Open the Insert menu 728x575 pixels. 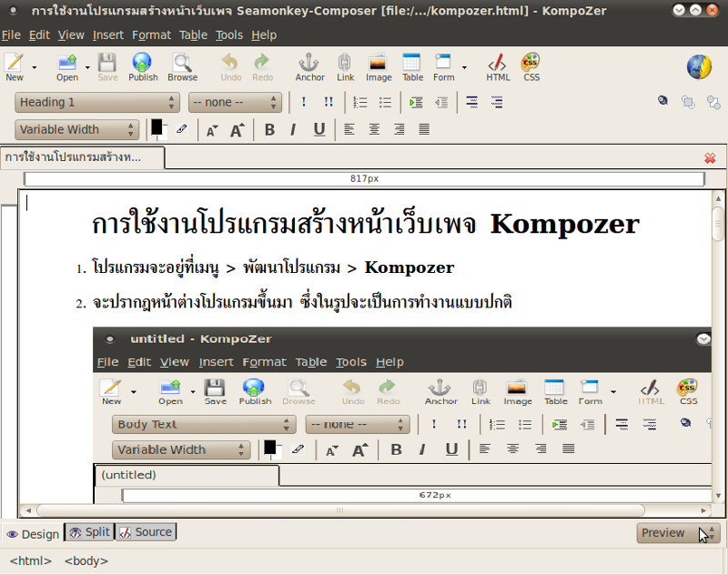pos(108,35)
